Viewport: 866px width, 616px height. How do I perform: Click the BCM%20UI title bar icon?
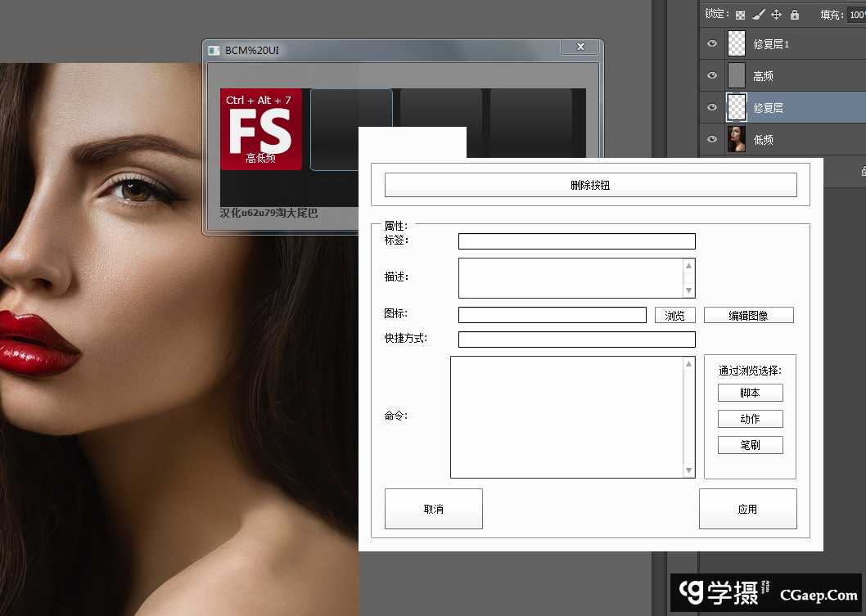(x=214, y=50)
